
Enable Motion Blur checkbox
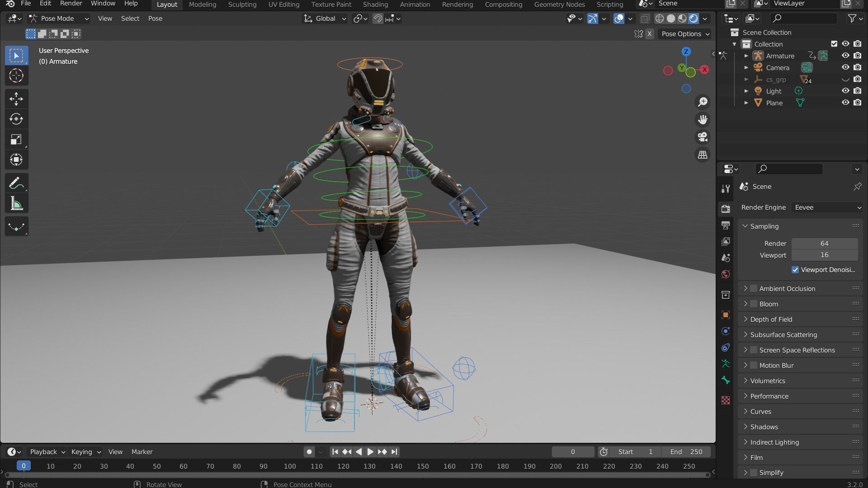[x=754, y=365]
